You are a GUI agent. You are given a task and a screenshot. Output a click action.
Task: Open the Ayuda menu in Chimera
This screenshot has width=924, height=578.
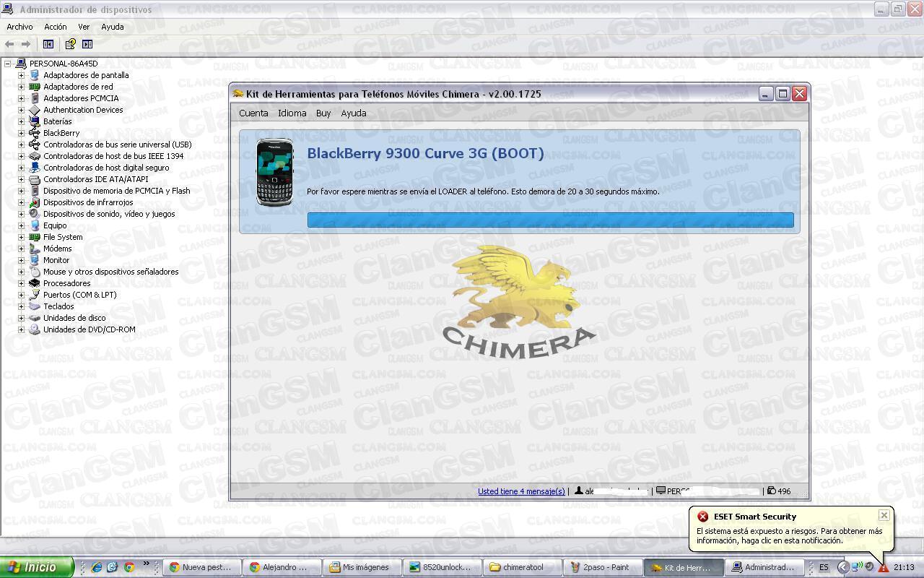354,113
